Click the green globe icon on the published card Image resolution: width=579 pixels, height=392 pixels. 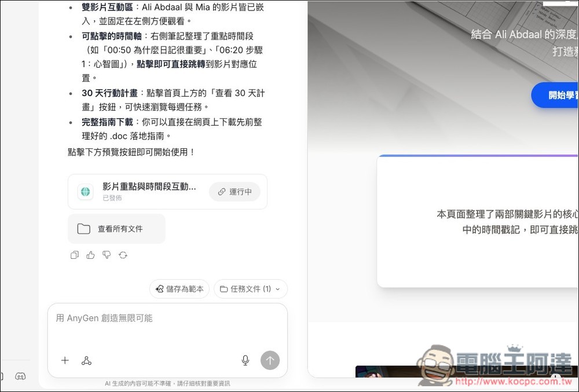85,192
